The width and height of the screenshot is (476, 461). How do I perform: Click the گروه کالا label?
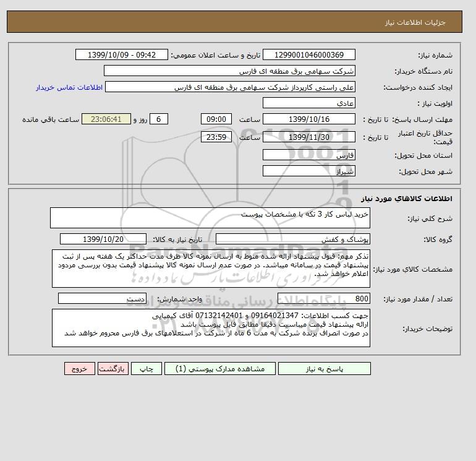pyautogui.click(x=438, y=239)
